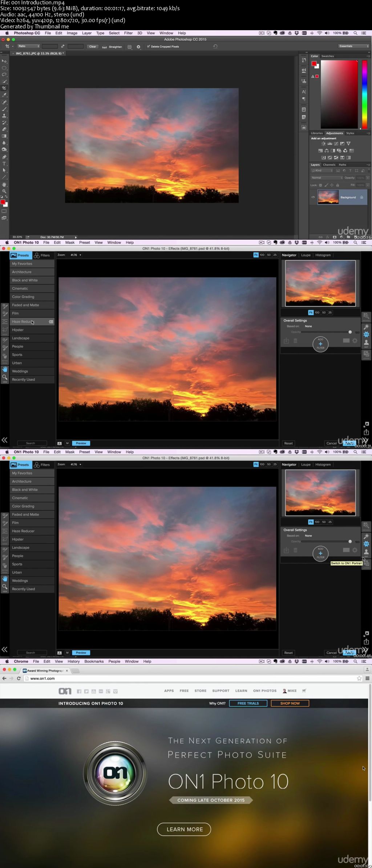Viewport: 372px width, 868px height.
Task: Open the crop overlay grid options
Action: [129, 47]
